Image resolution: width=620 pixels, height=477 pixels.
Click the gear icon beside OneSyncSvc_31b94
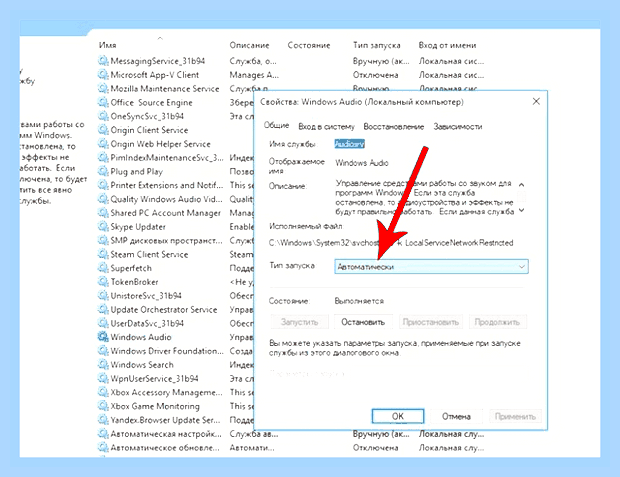tap(103, 116)
